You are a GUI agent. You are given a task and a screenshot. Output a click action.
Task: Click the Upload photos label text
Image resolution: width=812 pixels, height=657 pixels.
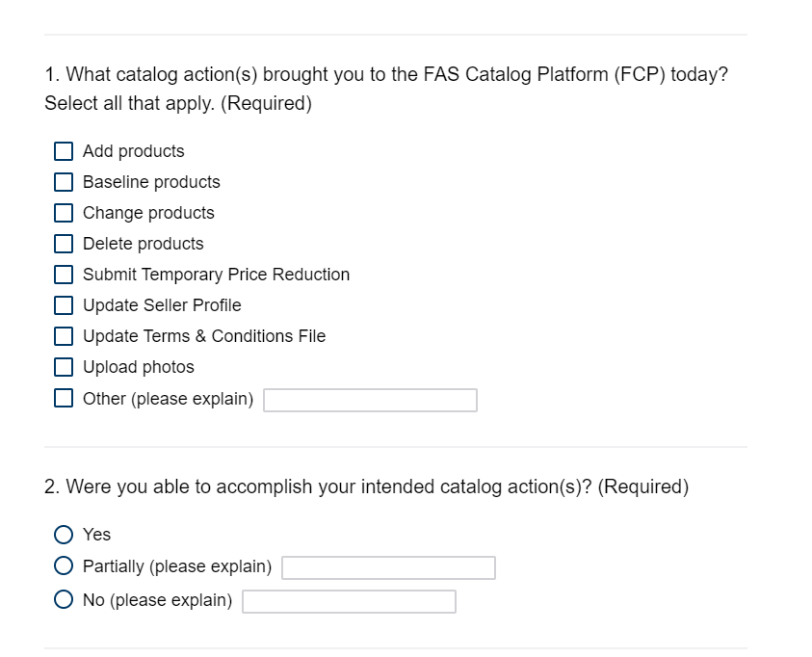tap(138, 367)
